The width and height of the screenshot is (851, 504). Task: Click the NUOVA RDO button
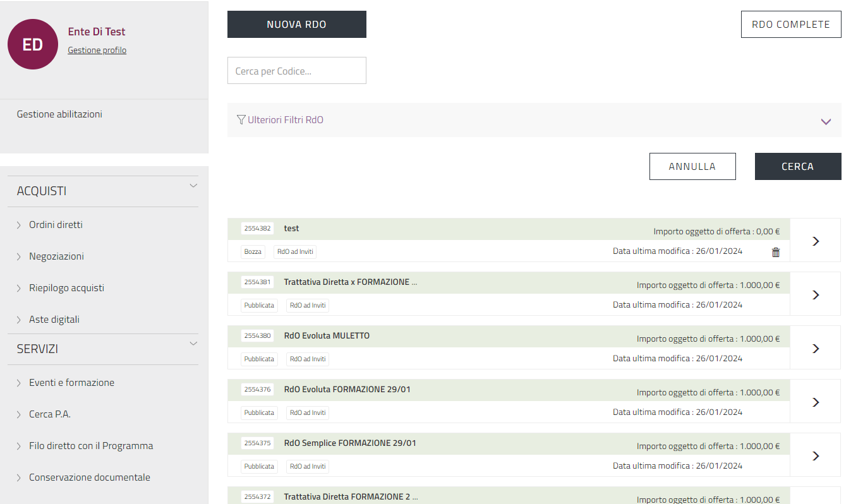tap(296, 25)
